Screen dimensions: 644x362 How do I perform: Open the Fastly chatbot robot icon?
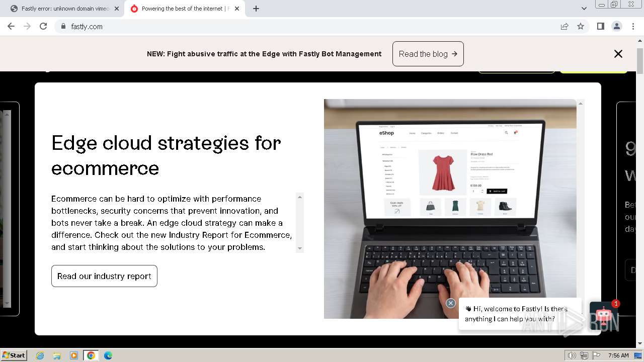(x=603, y=316)
